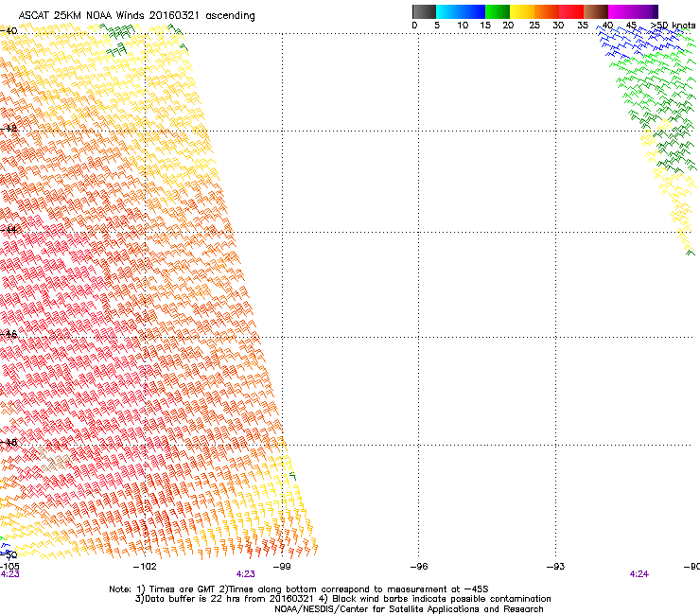The image size is (700, 615).
Task: Click the yellow 20-25 knots legend color
Action: pyautogui.click(x=522, y=11)
